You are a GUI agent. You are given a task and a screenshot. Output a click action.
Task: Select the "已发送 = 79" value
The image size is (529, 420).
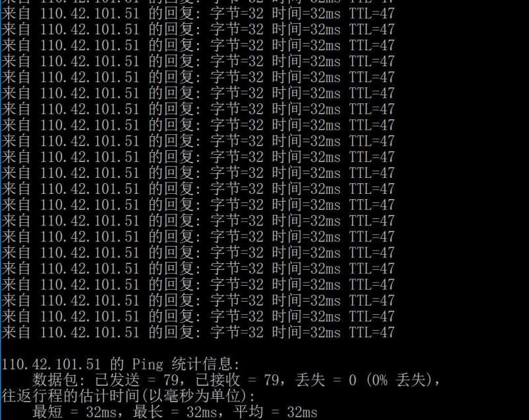point(137,380)
